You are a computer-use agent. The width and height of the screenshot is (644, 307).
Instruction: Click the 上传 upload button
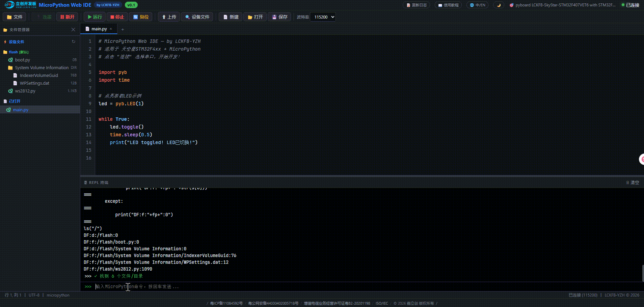[x=169, y=17]
